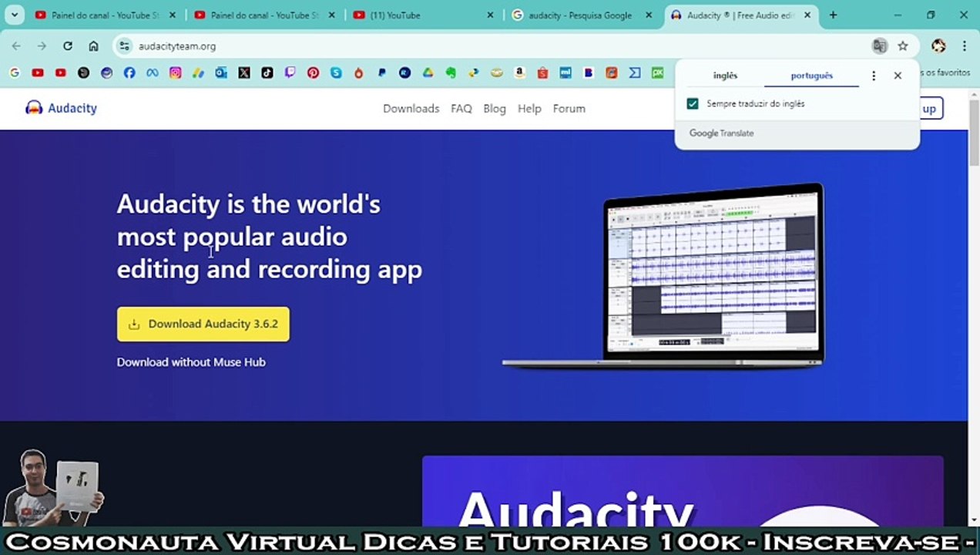Open the Google Drive bookmark
This screenshot has height=555, width=980.
(428, 72)
